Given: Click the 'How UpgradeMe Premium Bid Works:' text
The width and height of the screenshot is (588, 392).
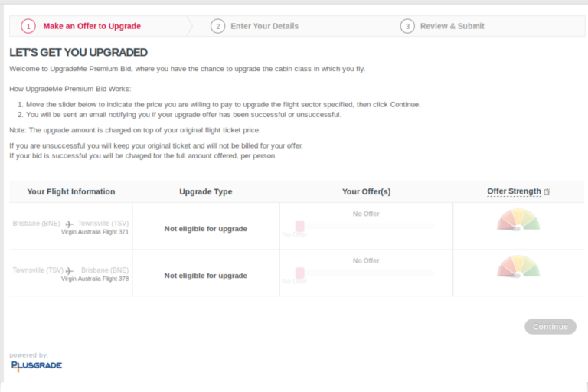Looking at the screenshot, I should click(70, 89).
